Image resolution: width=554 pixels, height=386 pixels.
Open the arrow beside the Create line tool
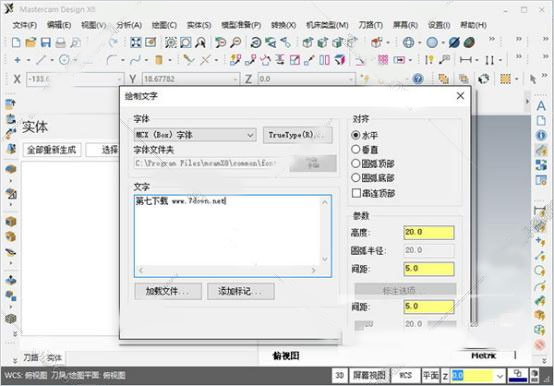[x=52, y=60]
